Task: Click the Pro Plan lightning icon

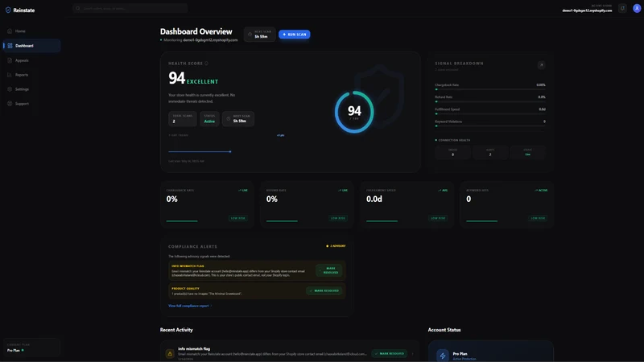Action: tap(442, 356)
